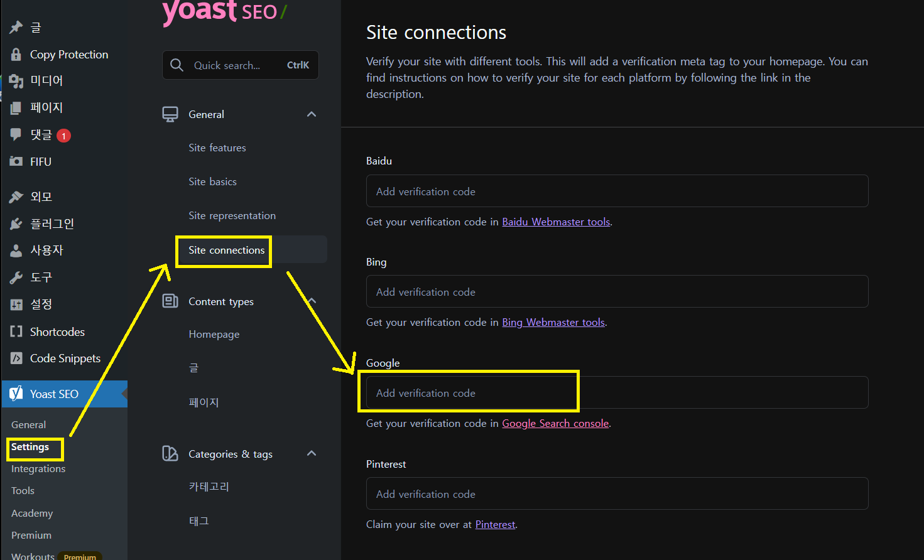
Task: Open the Bing Webmaster tools link
Action: coord(553,322)
